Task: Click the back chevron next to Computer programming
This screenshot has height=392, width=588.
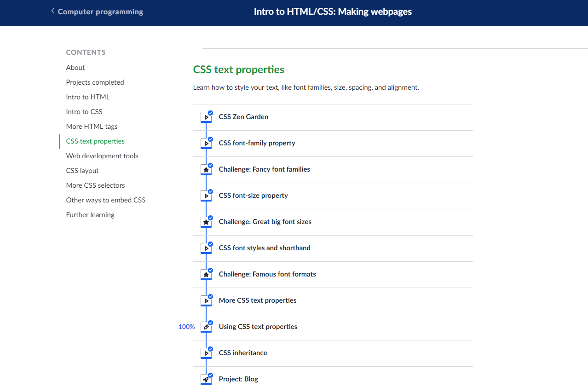Action: tap(52, 11)
